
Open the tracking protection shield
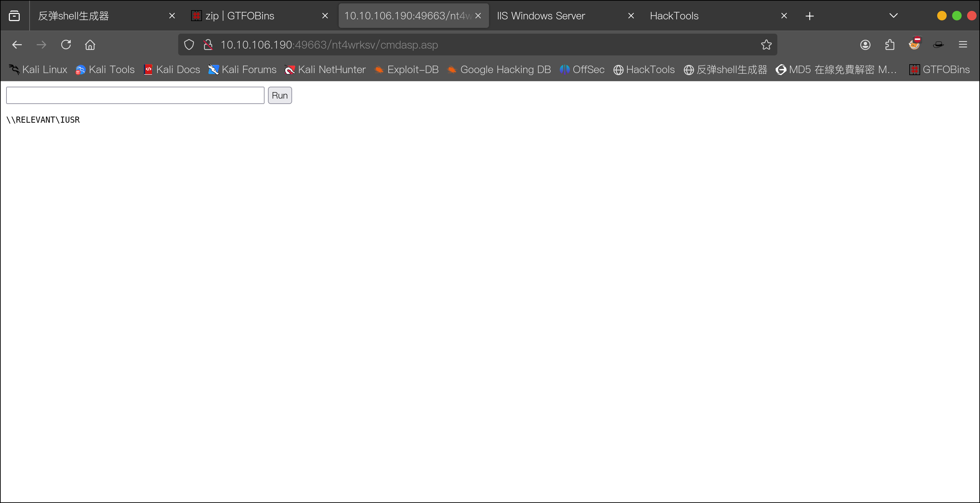[x=189, y=45]
